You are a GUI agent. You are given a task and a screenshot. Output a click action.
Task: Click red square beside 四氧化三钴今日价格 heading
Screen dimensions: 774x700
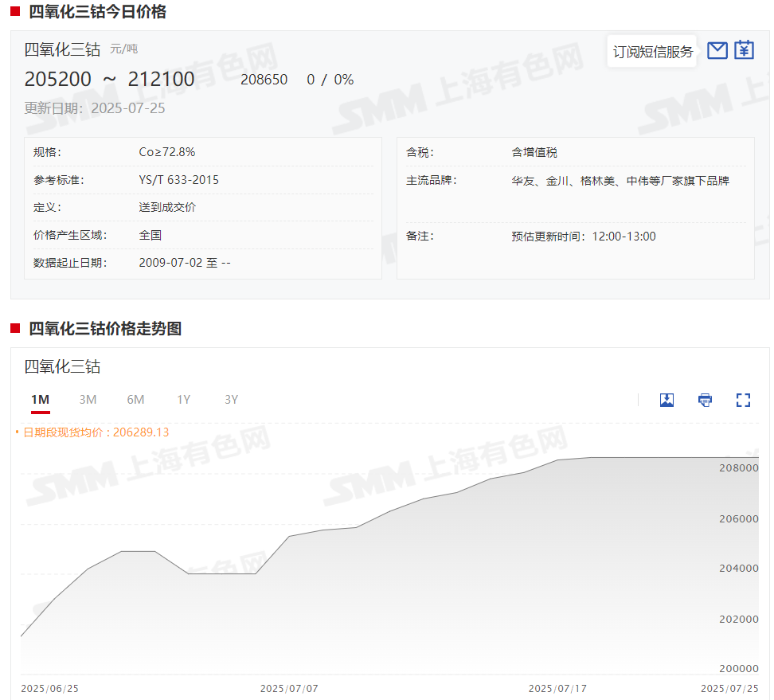coord(15,12)
